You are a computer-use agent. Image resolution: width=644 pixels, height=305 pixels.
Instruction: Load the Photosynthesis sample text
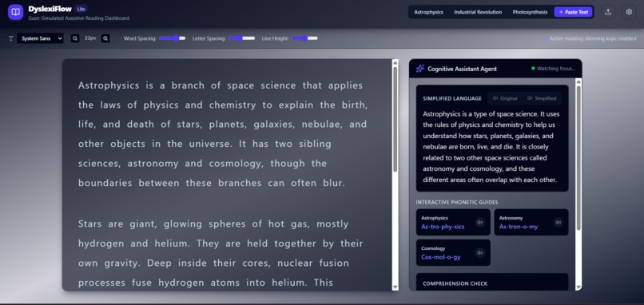point(530,12)
